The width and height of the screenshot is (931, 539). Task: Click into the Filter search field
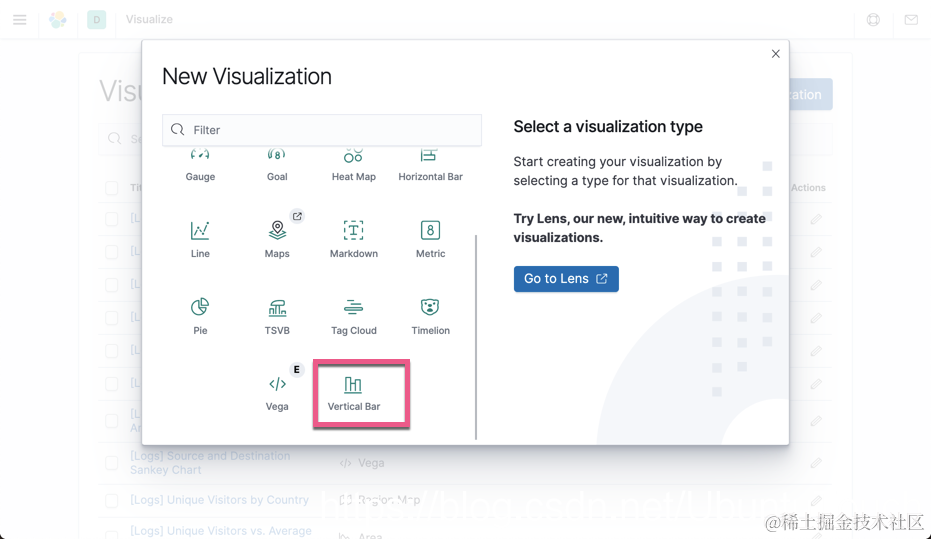pyautogui.click(x=322, y=130)
